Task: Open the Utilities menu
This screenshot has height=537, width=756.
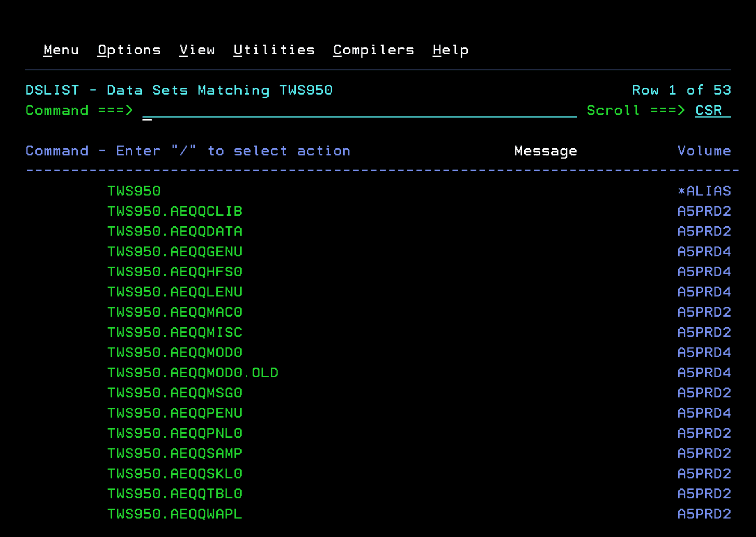Action: (x=274, y=50)
